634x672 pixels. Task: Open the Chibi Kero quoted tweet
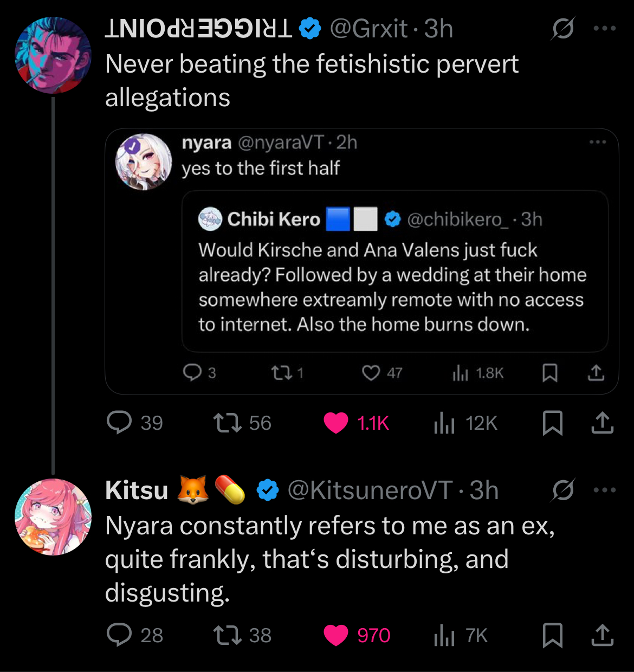click(394, 287)
